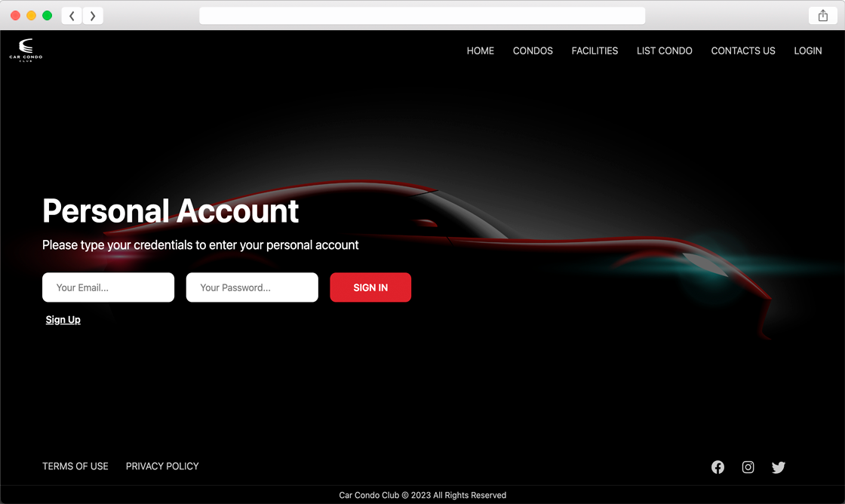Focus the Your Email input field
Screen dimensions: 845x504
tap(108, 287)
